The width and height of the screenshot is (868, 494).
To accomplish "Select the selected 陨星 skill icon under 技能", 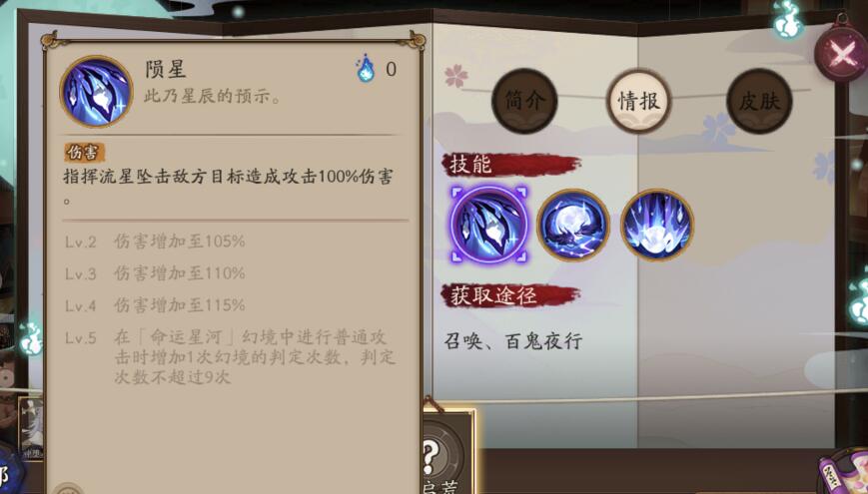I will pos(488,224).
